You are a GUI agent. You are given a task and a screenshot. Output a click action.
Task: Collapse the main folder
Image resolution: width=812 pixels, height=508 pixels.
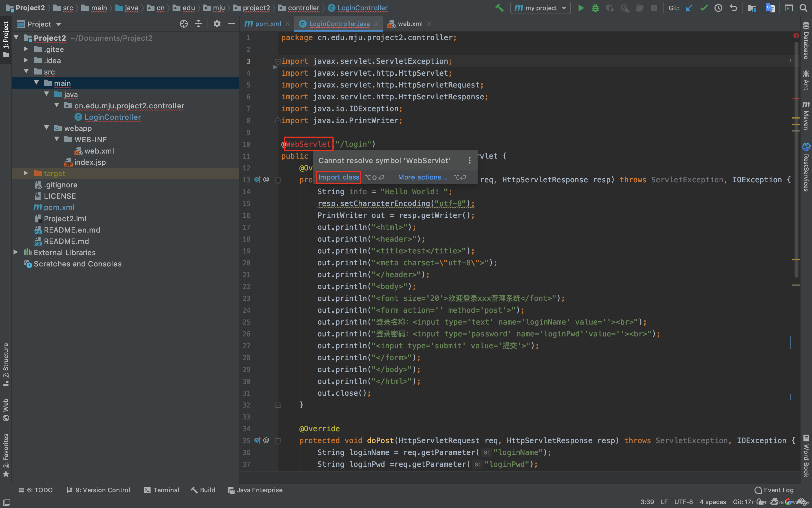(x=36, y=83)
